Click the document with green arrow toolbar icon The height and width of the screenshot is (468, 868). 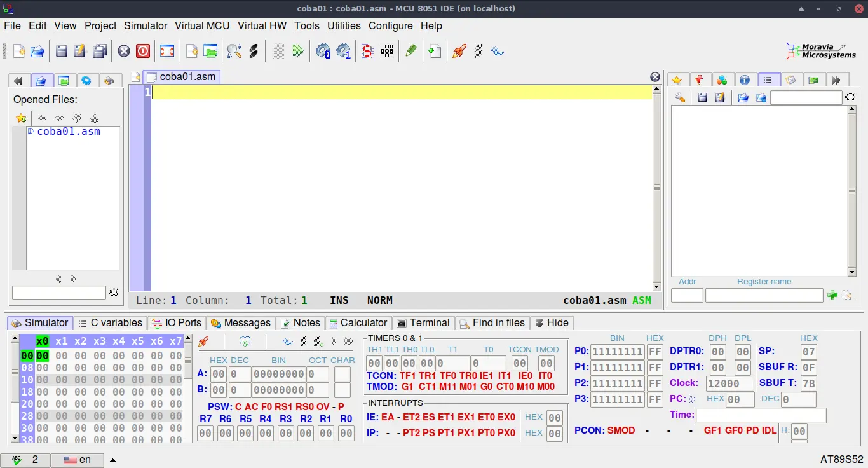tap(435, 52)
